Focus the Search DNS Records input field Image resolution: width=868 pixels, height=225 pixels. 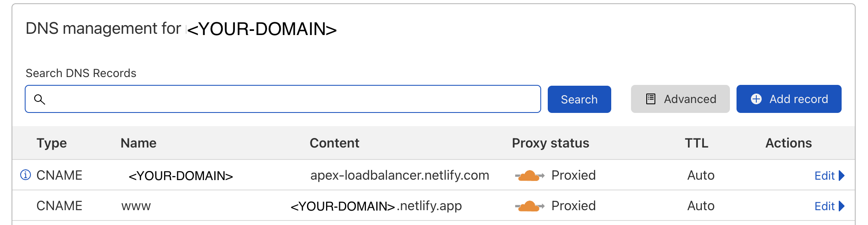click(289, 99)
